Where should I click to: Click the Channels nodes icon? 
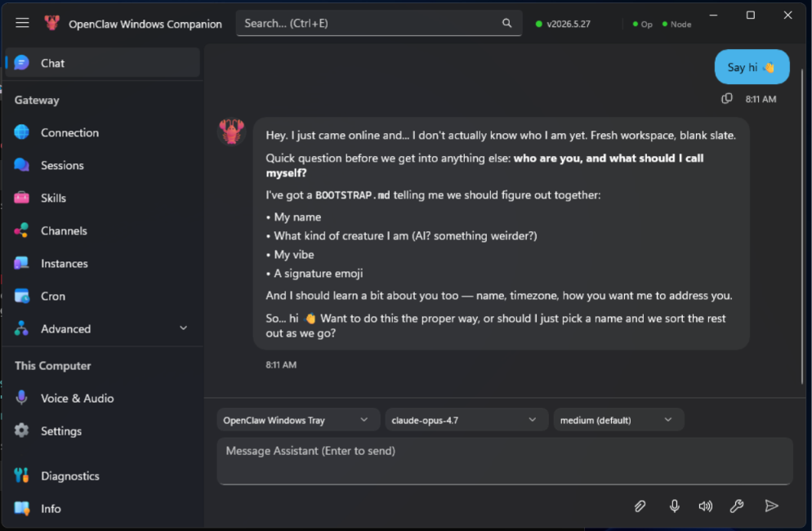[21, 230]
